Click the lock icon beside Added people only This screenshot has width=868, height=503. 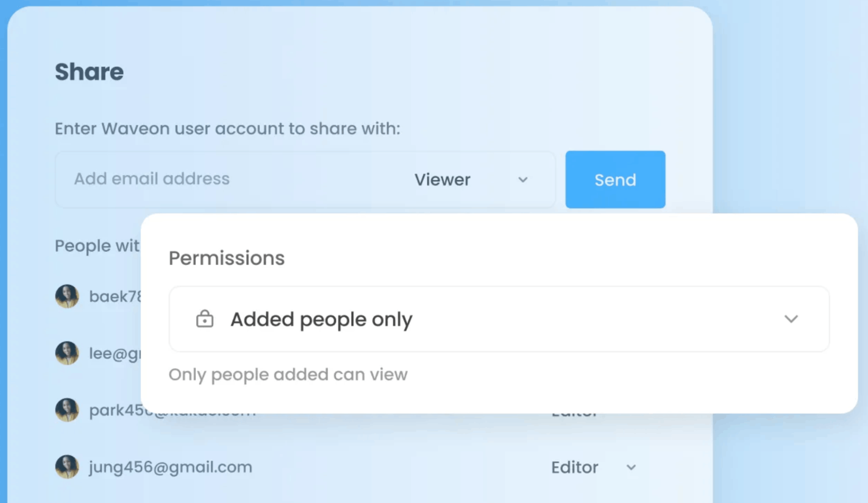[x=205, y=319]
